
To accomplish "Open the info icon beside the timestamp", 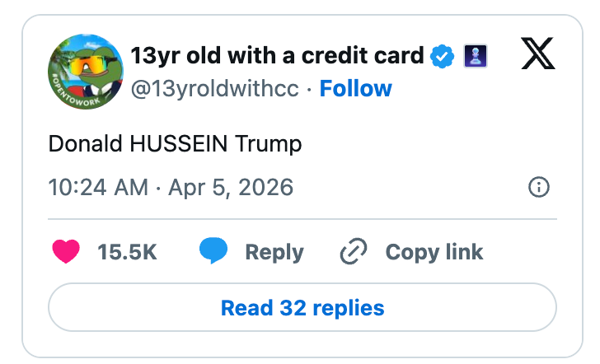I will point(538,187).
